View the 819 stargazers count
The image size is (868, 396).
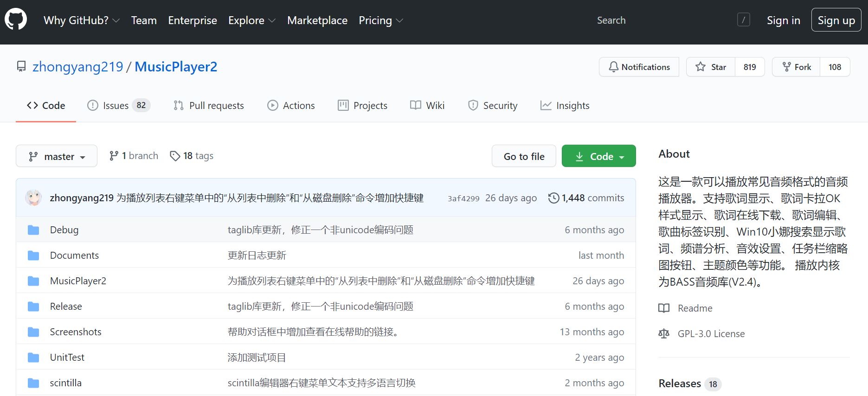(x=750, y=67)
